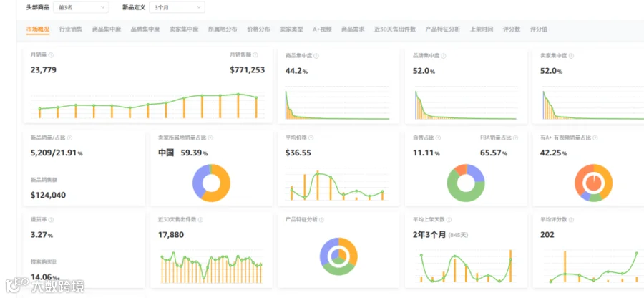Switch to the 评分值 tab
Image resolution: width=644 pixels, height=298 pixels.
point(538,29)
